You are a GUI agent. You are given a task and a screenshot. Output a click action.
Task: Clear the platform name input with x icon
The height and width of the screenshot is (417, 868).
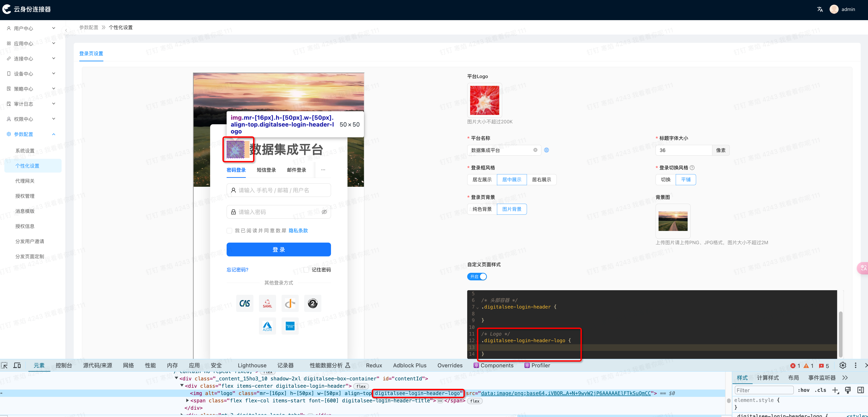(x=535, y=150)
